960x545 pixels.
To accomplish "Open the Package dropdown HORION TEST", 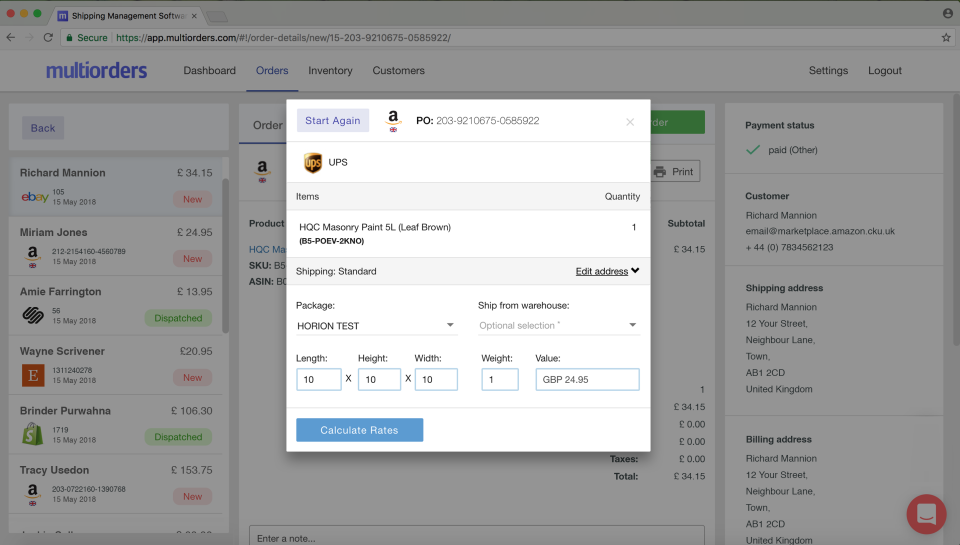I will (376, 326).
